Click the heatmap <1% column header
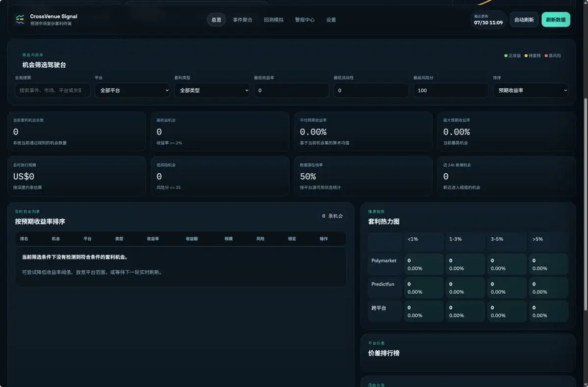The image size is (588, 387). tap(424, 241)
